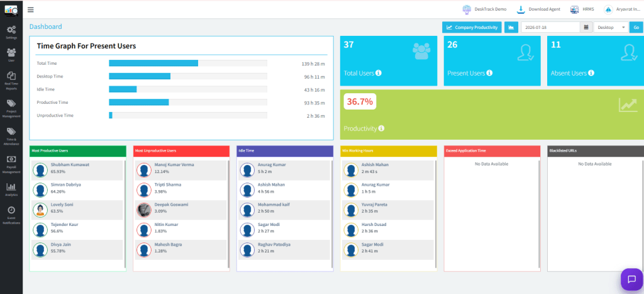
Task: Click the Go button
Action: [636, 27]
